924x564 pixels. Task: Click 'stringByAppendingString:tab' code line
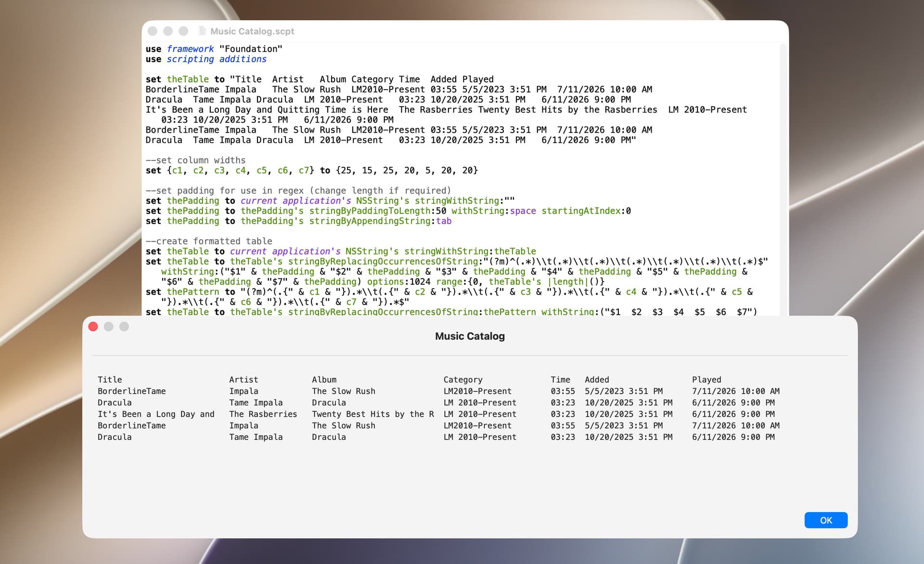pos(298,221)
